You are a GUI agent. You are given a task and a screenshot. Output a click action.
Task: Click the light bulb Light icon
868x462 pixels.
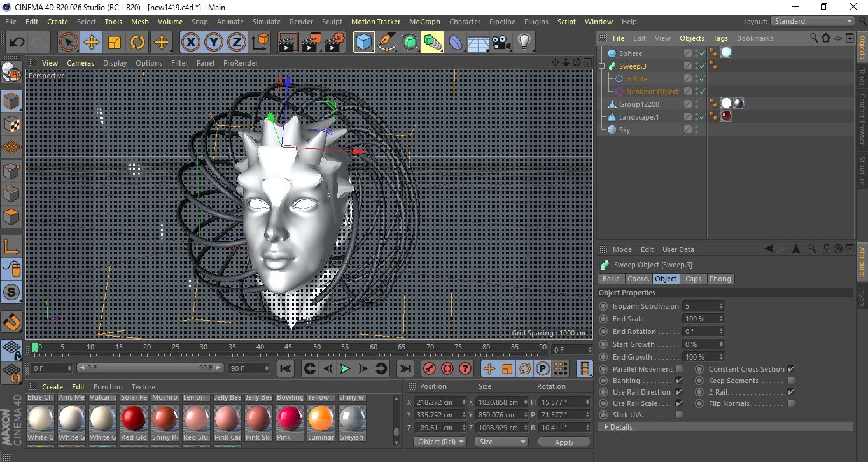pyautogui.click(x=524, y=43)
